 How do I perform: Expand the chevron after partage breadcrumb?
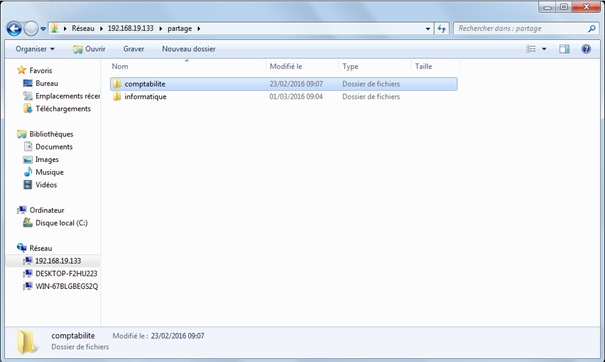tap(199, 29)
